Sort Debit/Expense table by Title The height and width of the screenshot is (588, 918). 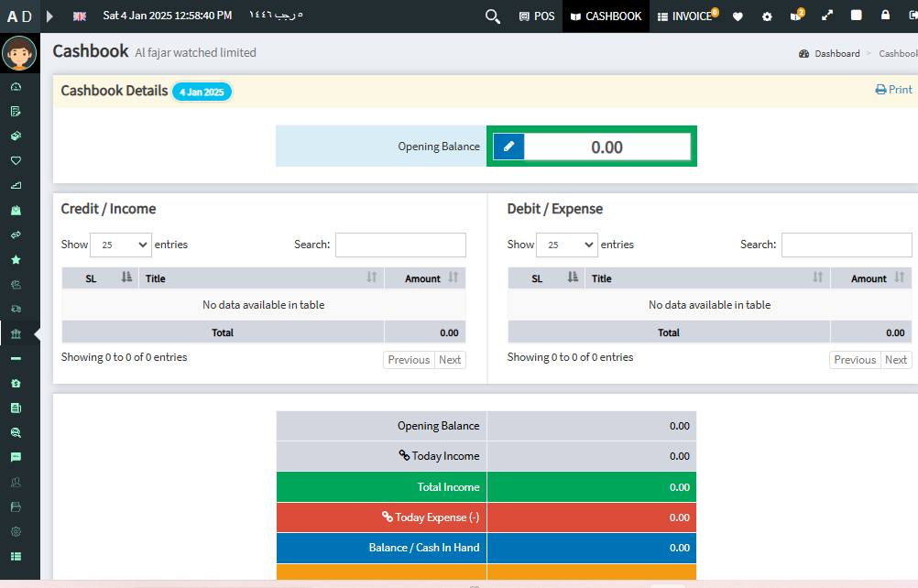click(x=707, y=278)
